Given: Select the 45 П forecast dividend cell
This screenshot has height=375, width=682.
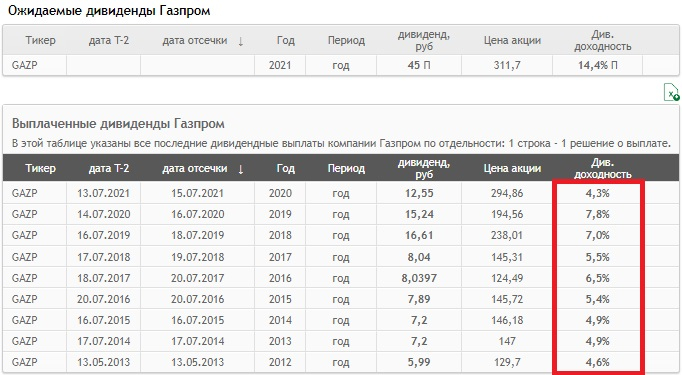Looking at the screenshot, I should pos(419,65).
